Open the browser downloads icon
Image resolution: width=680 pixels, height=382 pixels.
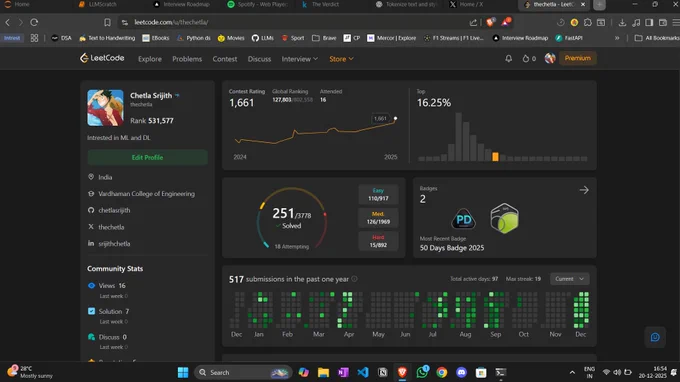coord(622,22)
